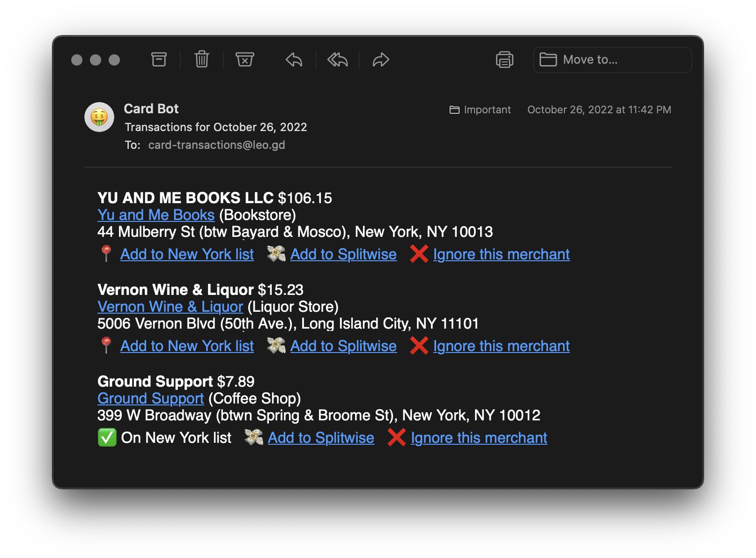The width and height of the screenshot is (756, 558).
Task: Click the flying money icon in Ground Support row
Action: click(254, 437)
